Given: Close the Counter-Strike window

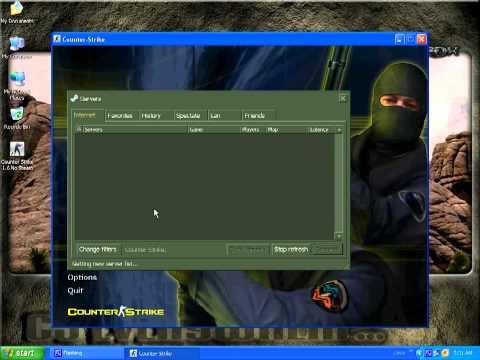Looking at the screenshot, I should coord(422,39).
